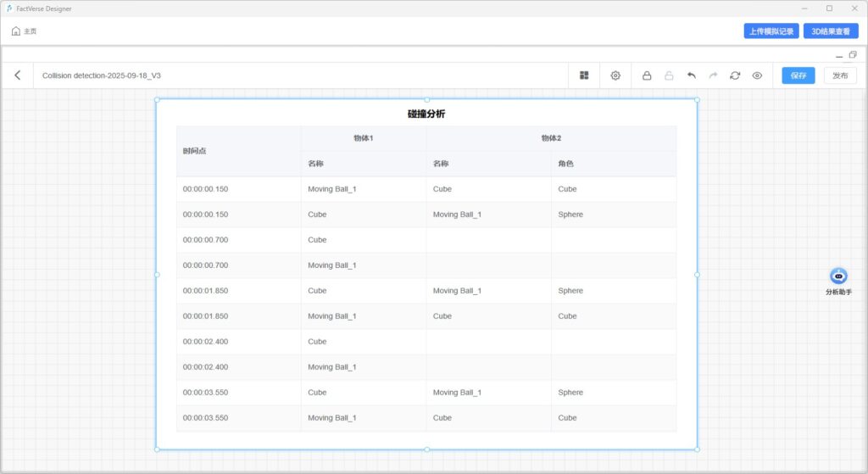
Task: Click the 碰撞分析 table title
Action: [x=426, y=114]
